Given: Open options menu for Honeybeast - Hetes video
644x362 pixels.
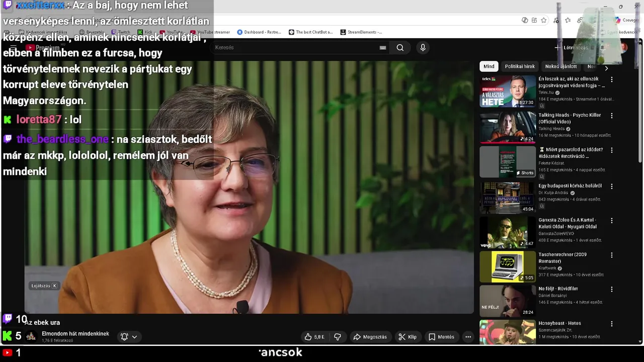Looking at the screenshot, I should point(612,324).
